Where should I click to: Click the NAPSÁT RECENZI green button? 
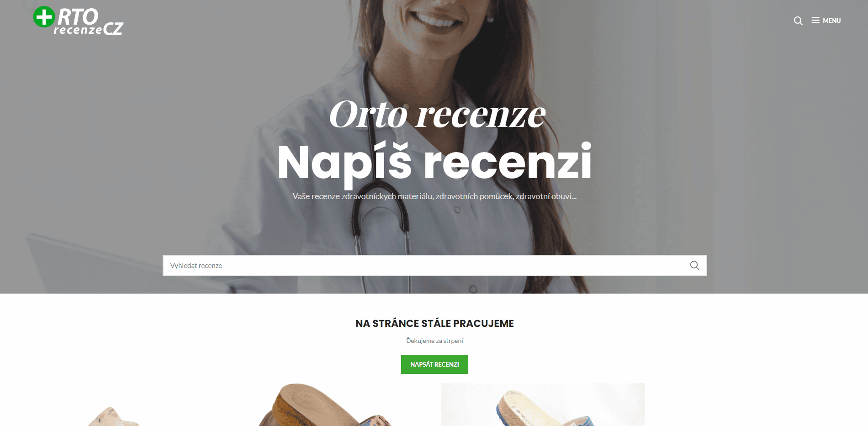tap(434, 364)
